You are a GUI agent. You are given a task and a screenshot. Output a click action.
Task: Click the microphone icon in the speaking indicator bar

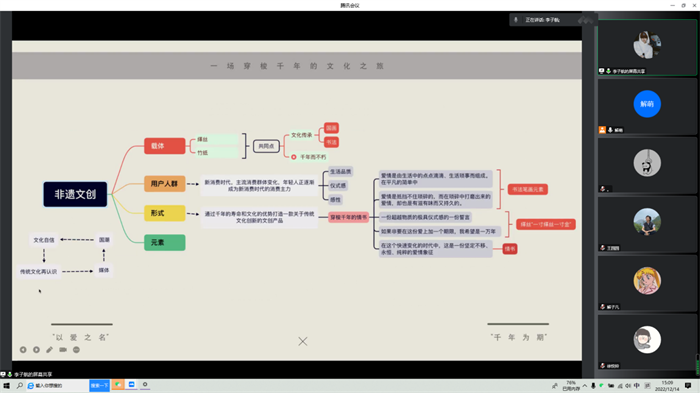click(x=516, y=20)
